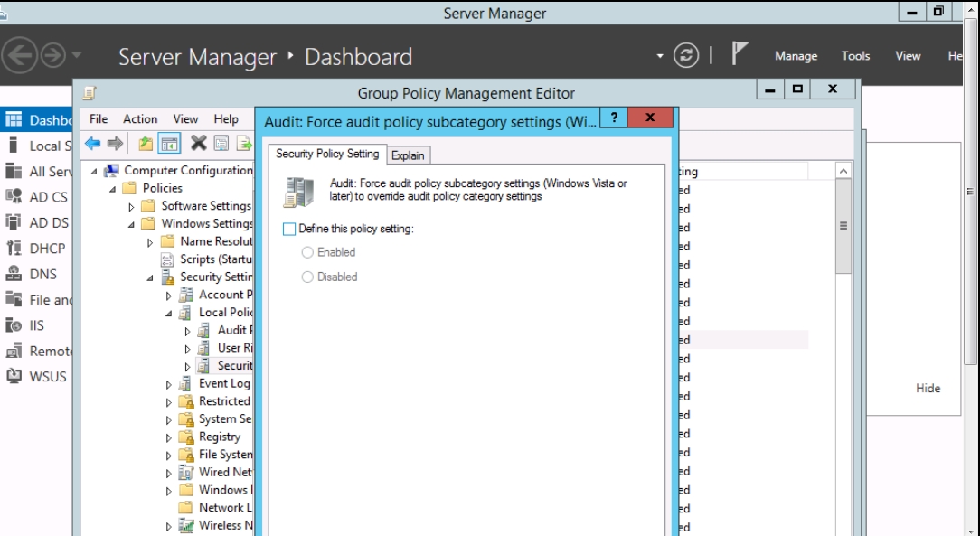Image resolution: width=980 pixels, height=536 pixels.
Task: Click the Export list toolbar icon
Action: pyautogui.click(x=244, y=144)
